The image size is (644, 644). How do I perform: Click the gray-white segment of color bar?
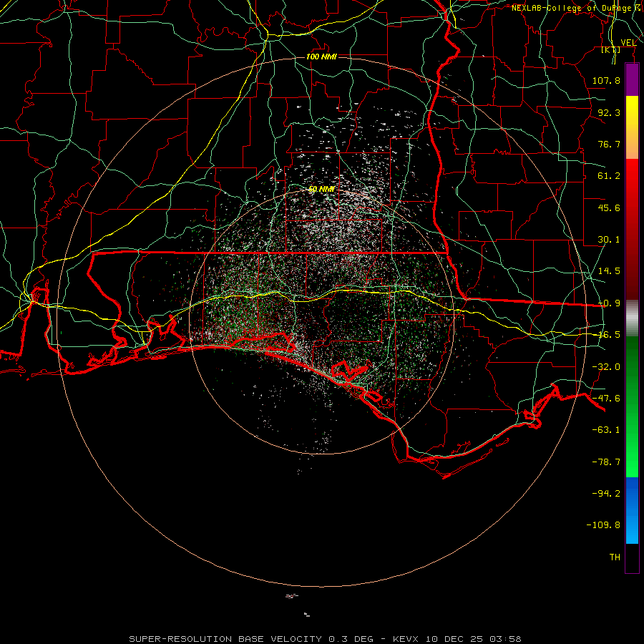(x=632, y=318)
